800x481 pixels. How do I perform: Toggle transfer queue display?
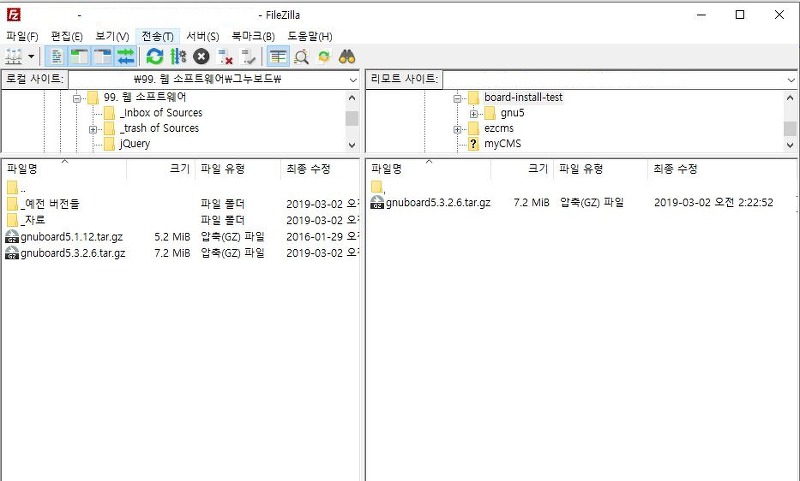pos(126,57)
